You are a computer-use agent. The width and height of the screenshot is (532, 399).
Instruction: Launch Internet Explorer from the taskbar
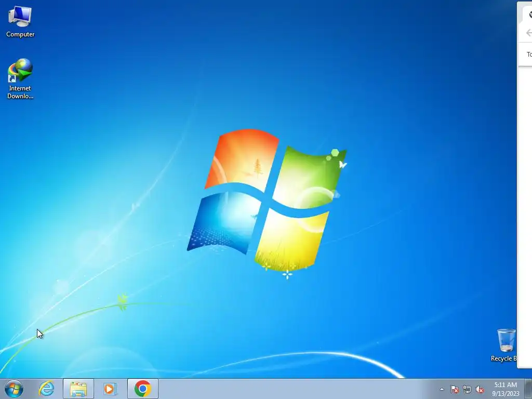(x=46, y=389)
